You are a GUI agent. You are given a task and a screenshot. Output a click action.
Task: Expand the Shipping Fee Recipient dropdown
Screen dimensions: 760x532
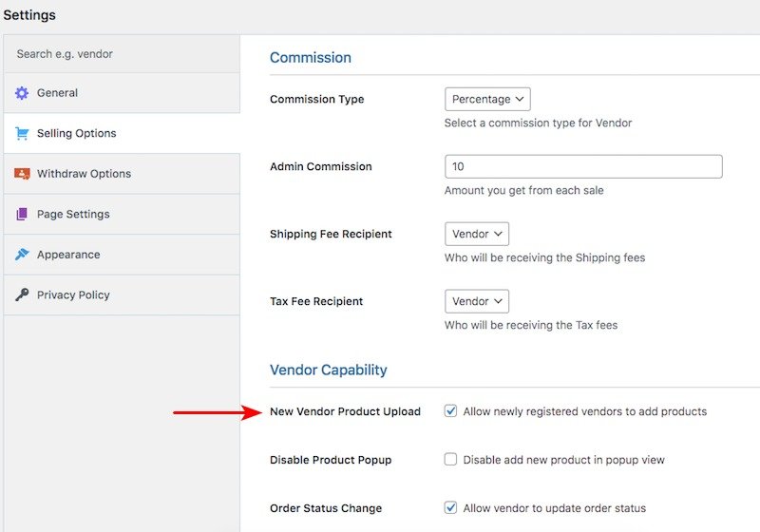tap(477, 234)
